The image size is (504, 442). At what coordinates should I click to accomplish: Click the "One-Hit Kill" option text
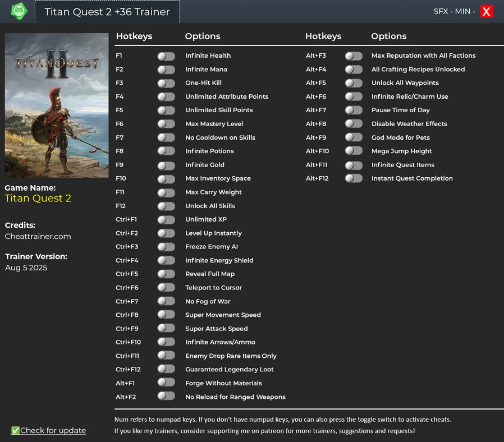click(204, 83)
